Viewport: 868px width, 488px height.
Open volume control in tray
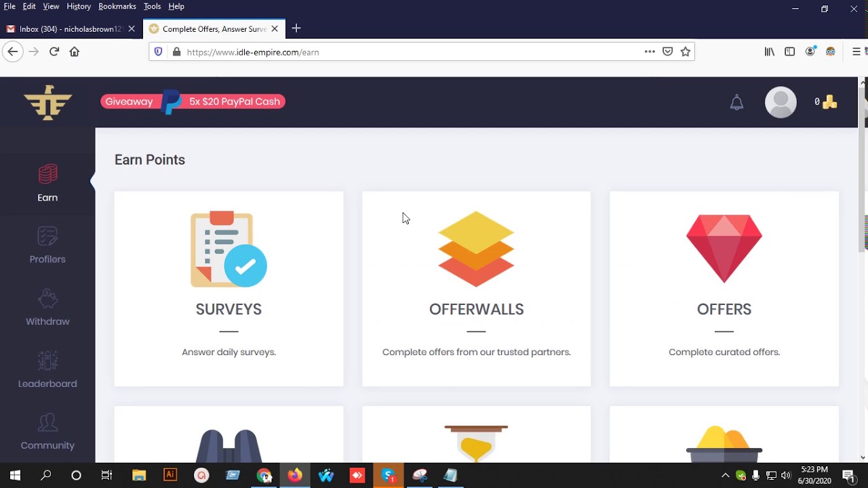786,475
